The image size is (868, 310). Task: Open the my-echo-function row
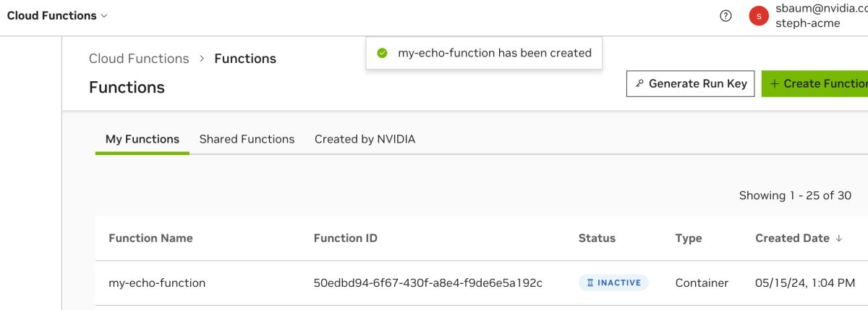(157, 282)
